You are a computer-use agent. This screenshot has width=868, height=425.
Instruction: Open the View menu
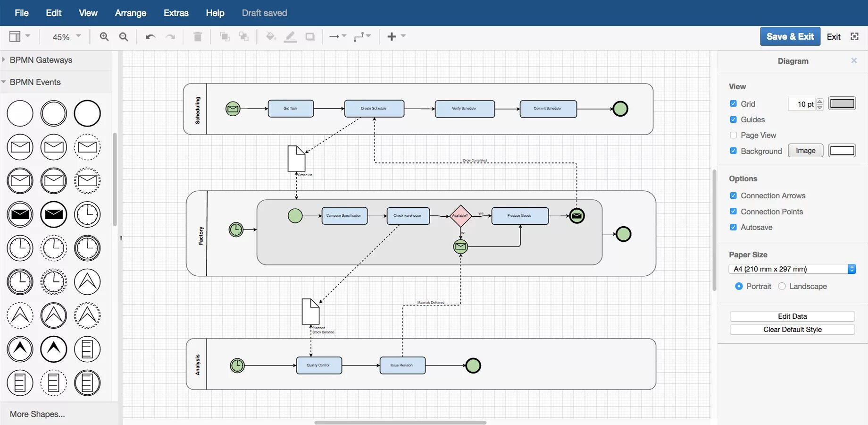point(88,13)
